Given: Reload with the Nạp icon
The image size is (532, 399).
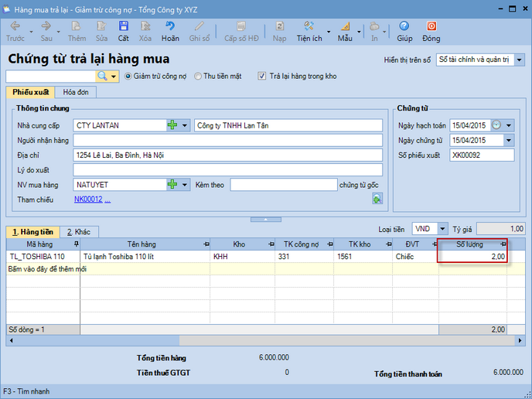Looking at the screenshot, I should click(280, 26).
